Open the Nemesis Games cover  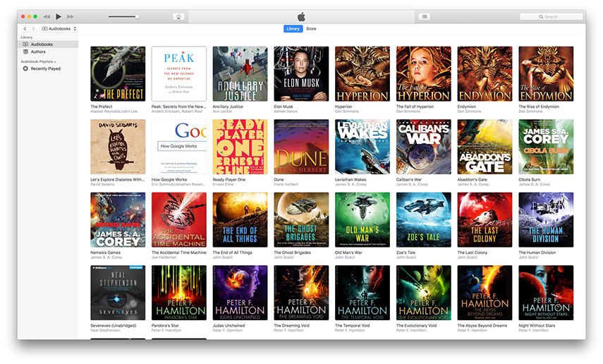[118, 219]
